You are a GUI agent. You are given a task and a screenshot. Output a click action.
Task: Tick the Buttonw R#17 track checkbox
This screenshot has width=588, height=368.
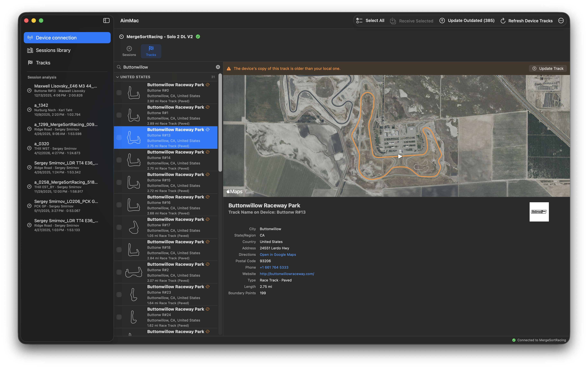(x=119, y=227)
